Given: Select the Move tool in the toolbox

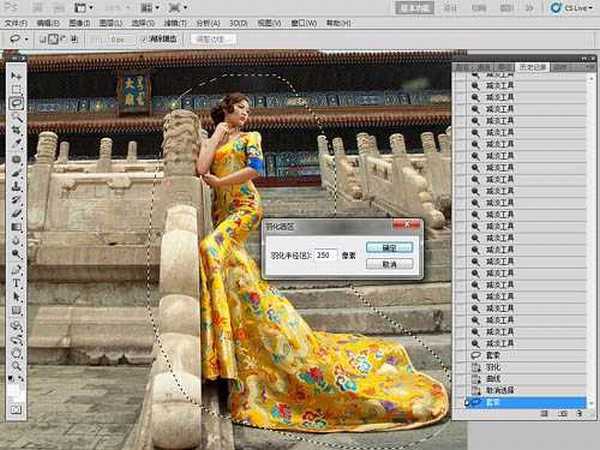Looking at the screenshot, I should (x=16, y=75).
